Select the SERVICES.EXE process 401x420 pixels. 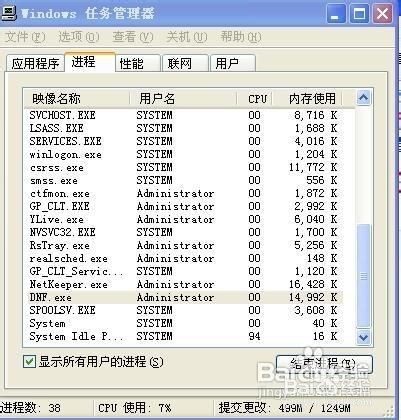click(183, 141)
